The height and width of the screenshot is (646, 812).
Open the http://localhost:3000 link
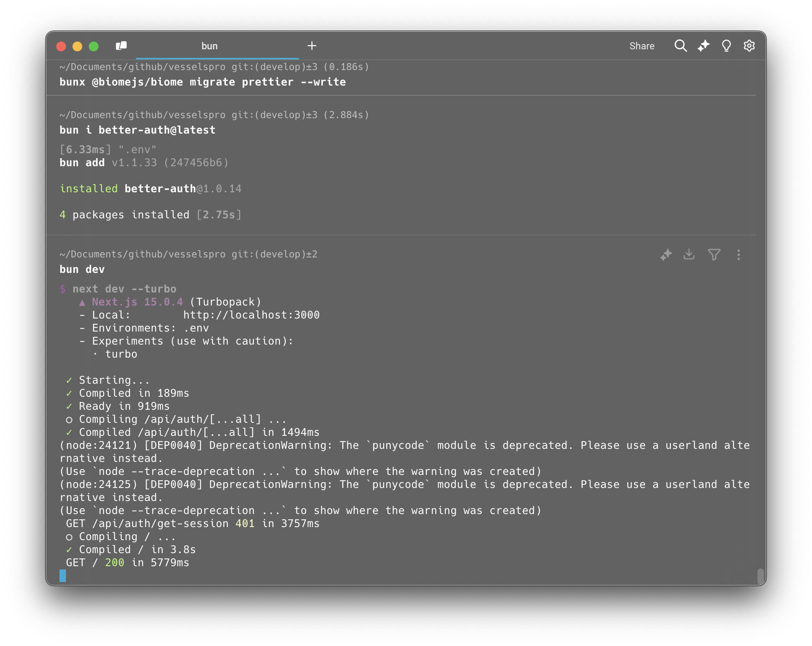[251, 315]
